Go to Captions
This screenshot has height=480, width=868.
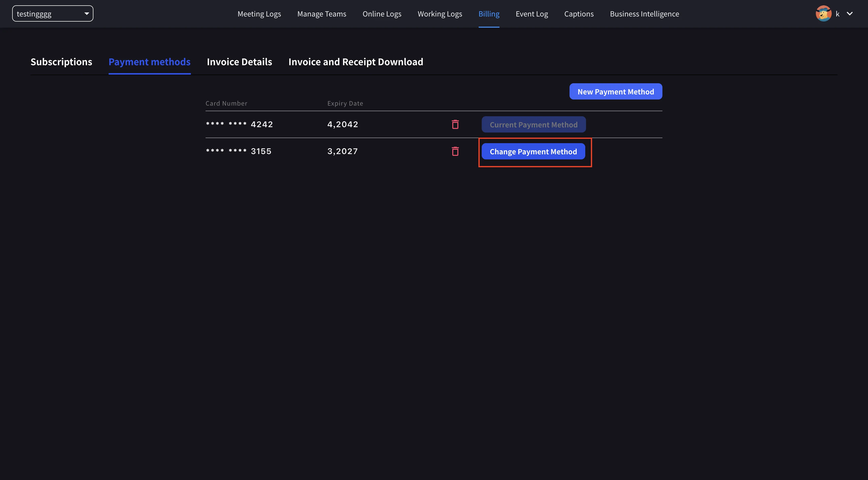(579, 14)
